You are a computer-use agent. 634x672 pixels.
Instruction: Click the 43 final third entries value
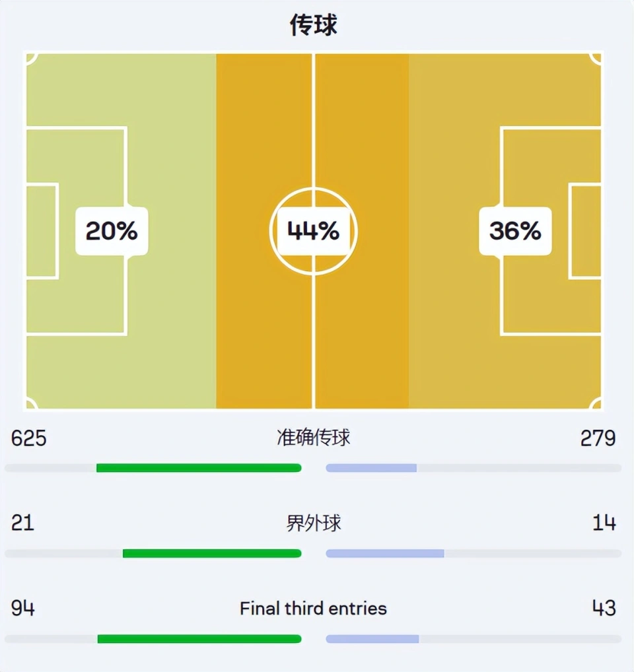tap(604, 608)
